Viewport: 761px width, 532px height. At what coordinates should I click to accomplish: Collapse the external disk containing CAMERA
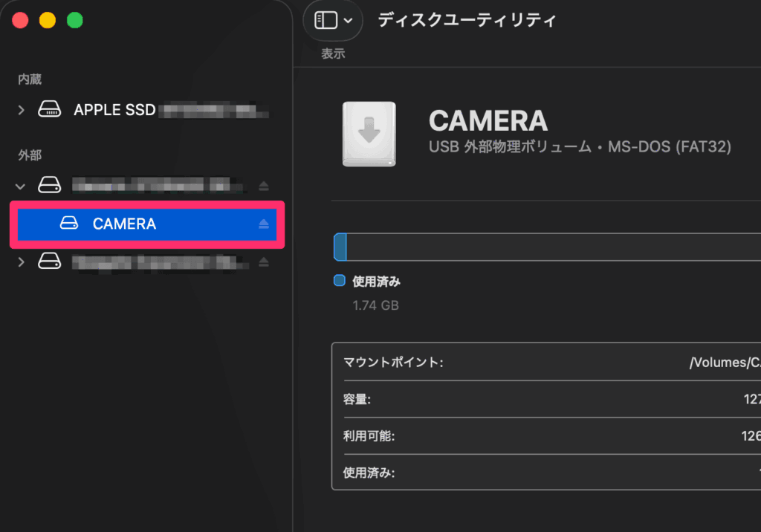tap(21, 185)
